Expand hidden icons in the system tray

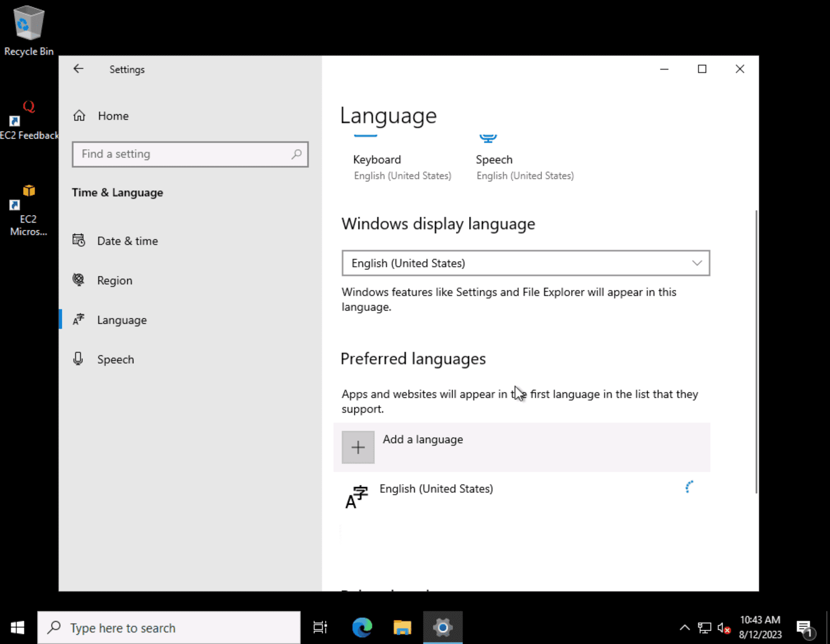[684, 627]
